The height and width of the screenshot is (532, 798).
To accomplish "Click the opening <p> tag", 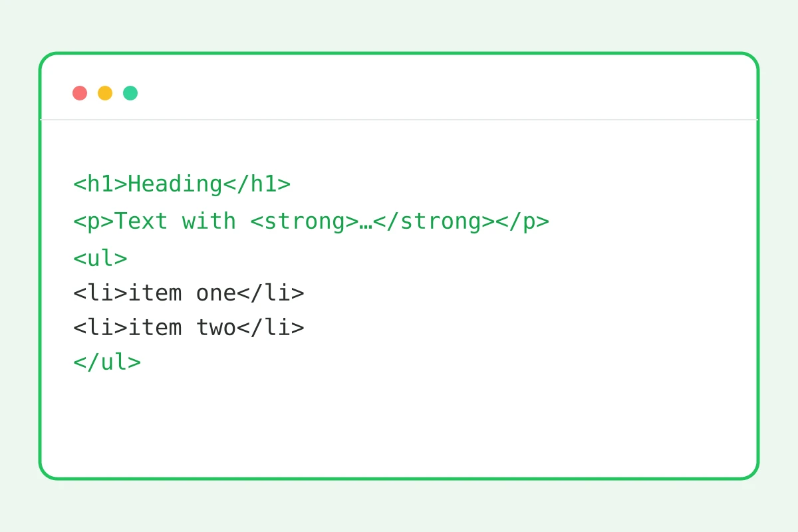I will 94,221.
